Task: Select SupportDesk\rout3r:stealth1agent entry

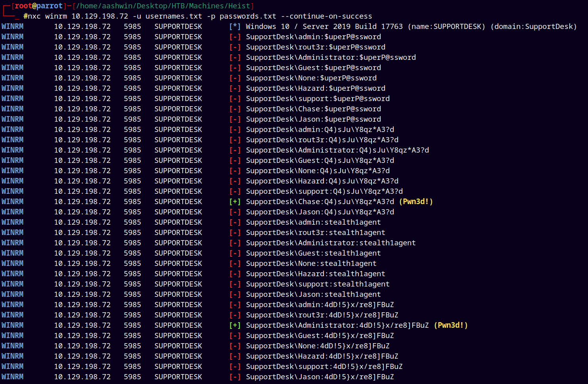Action: click(x=316, y=233)
